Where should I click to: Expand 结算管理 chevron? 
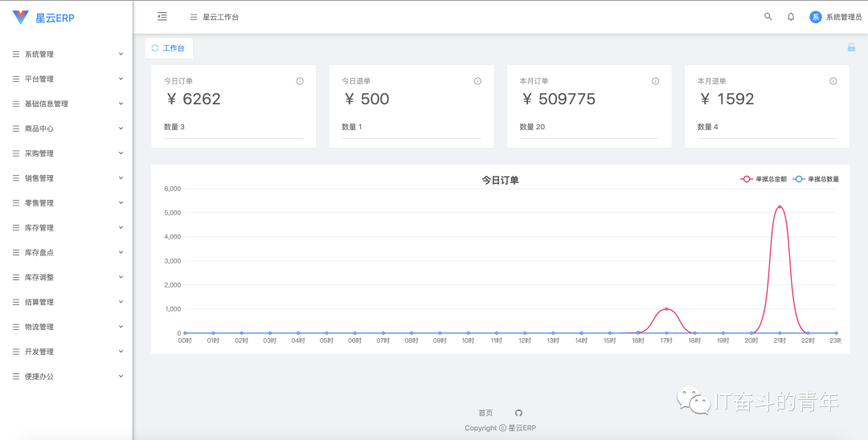coord(121,301)
